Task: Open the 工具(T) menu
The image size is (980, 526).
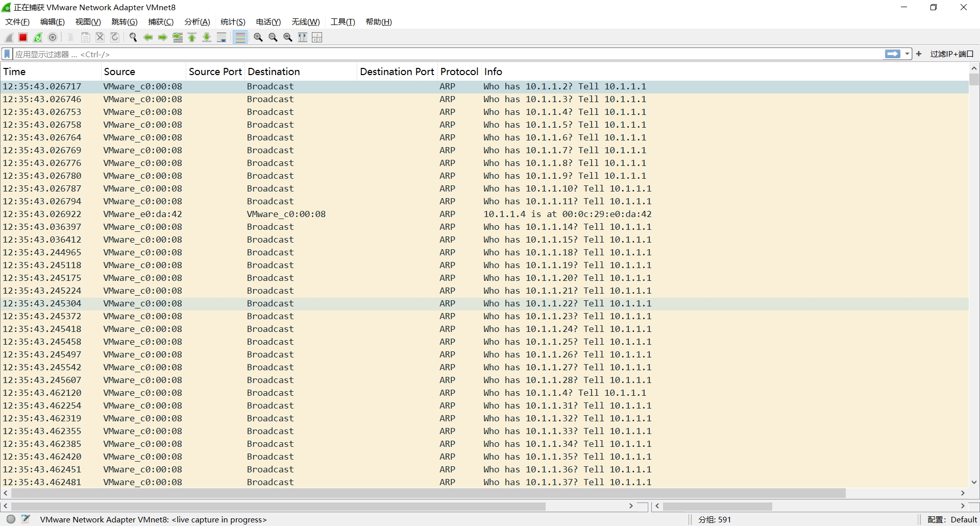Action: pos(342,22)
